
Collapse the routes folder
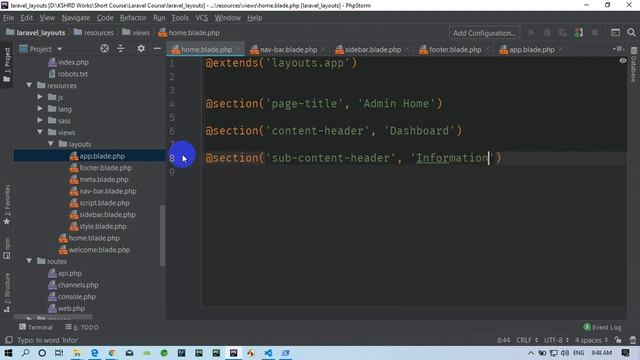[x=29, y=261]
